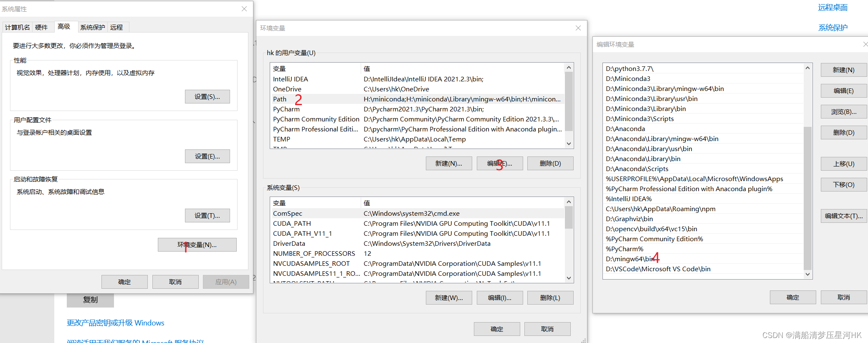The height and width of the screenshot is (343, 868).
Task: Click 删除(D) under user variables
Action: pyautogui.click(x=550, y=163)
